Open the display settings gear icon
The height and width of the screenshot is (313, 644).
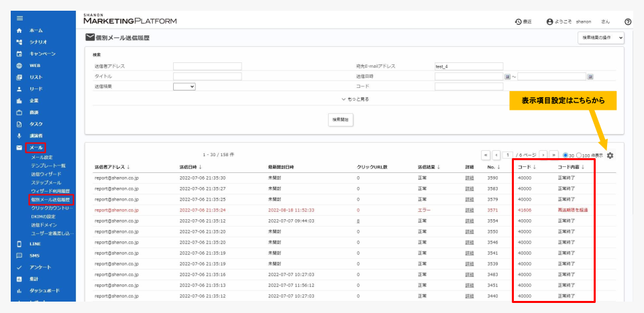[x=610, y=155]
